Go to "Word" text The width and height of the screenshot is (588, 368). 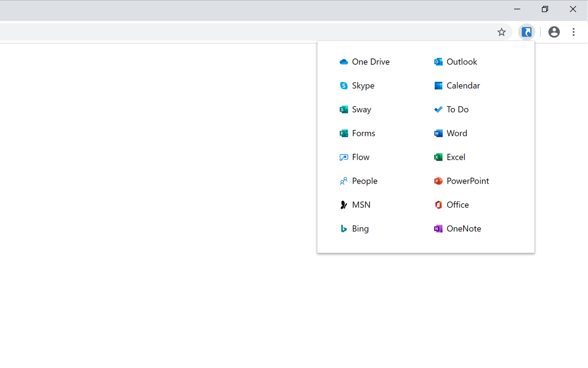coord(457,133)
